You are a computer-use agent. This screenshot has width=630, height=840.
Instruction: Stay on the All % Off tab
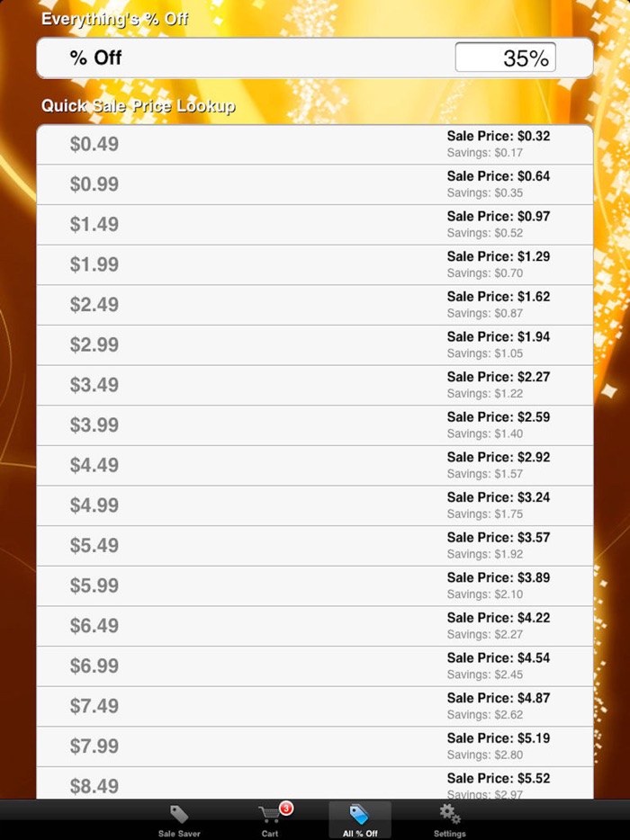[359, 818]
